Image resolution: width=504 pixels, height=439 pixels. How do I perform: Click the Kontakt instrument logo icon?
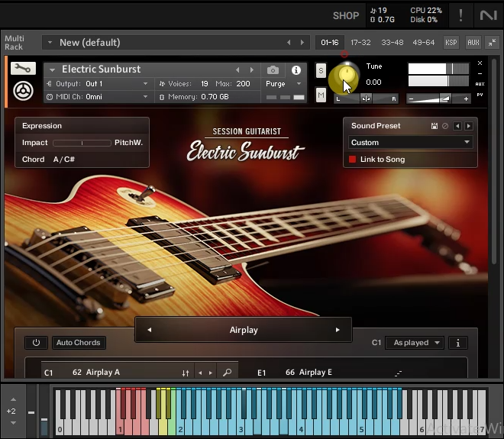(23, 91)
